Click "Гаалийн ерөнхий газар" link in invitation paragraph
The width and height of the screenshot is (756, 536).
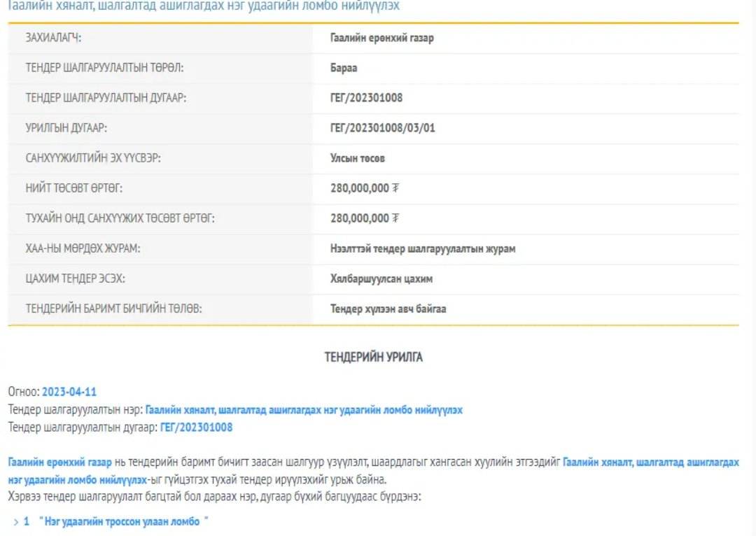click(x=59, y=463)
